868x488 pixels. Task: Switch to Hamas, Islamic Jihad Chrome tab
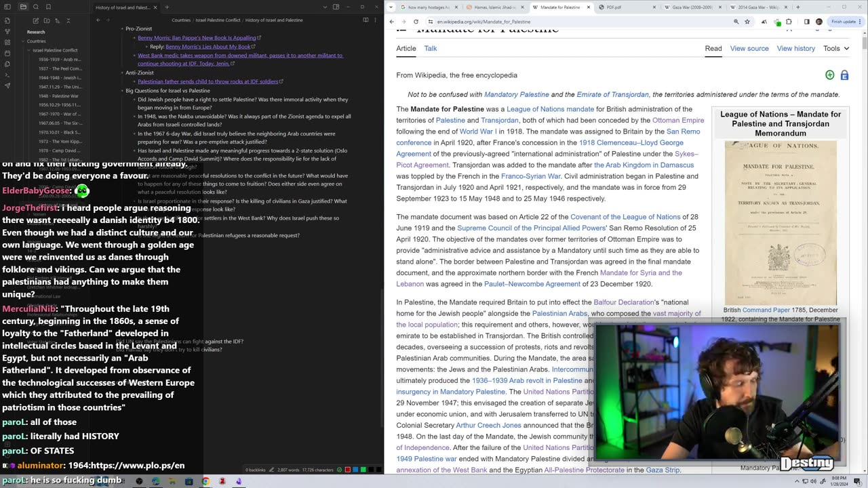[x=495, y=7]
